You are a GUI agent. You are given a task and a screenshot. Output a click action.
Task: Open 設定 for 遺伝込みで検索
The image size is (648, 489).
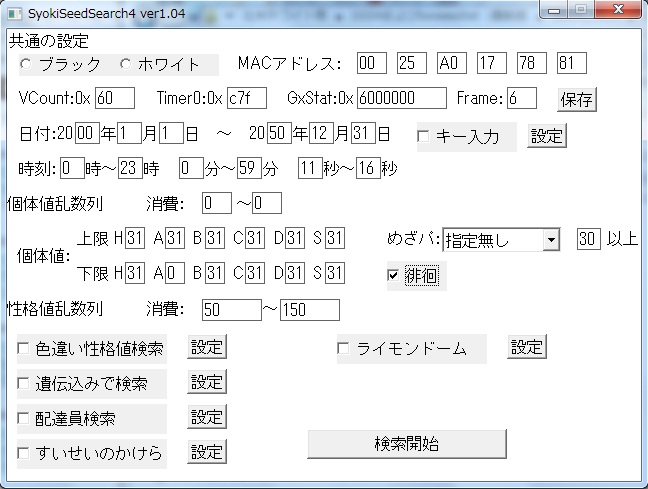(207, 382)
